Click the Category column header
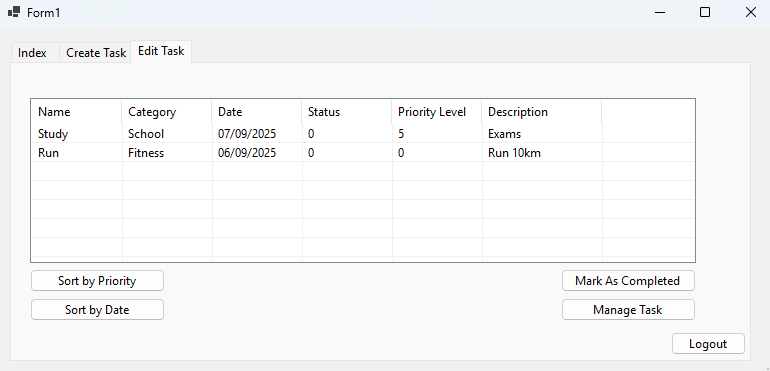The height and width of the screenshot is (371, 770). pos(167,112)
